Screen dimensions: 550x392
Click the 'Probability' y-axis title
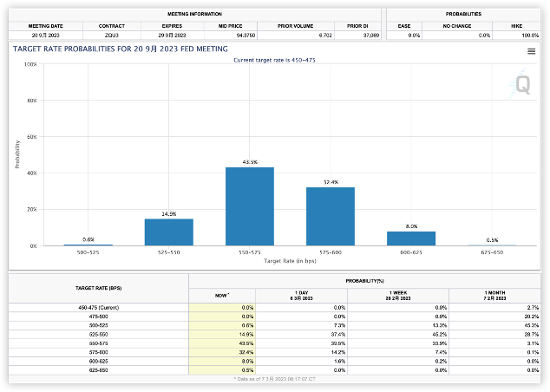click(17, 154)
